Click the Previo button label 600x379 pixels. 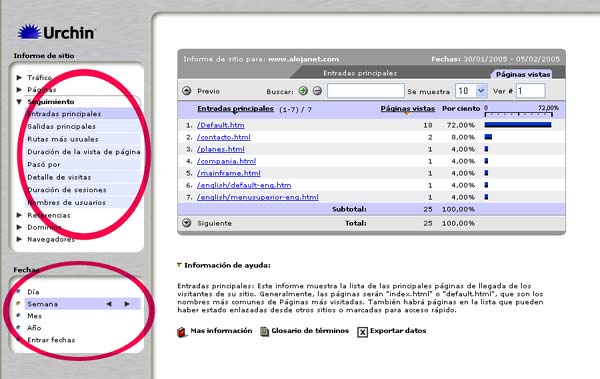tap(209, 91)
